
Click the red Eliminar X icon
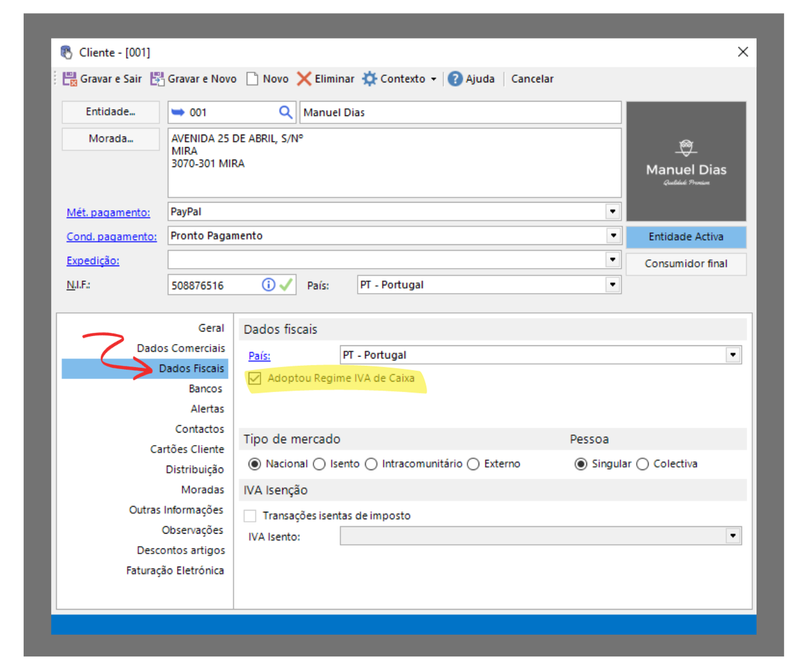(304, 79)
